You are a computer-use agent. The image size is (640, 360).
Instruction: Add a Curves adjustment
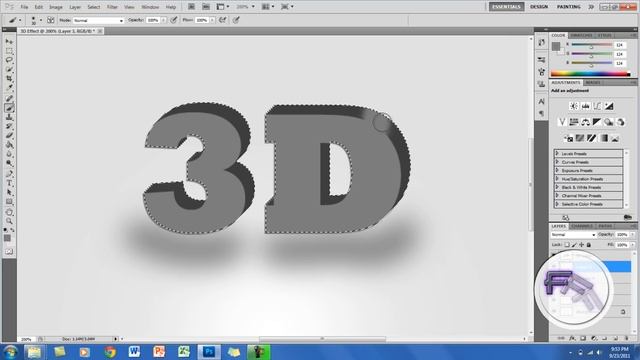598,106
